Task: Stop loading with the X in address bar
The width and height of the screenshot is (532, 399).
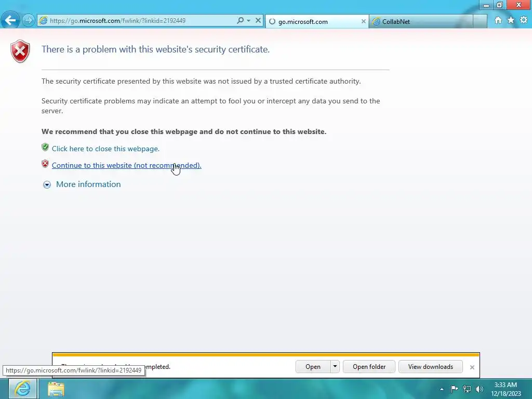Action: pyautogui.click(x=258, y=20)
